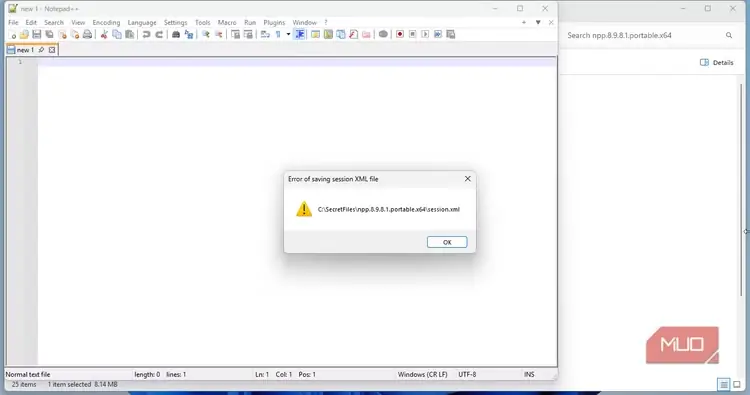Click the Close document toolbar icon
Image resolution: width=750 pixels, height=395 pixels.
tap(62, 34)
